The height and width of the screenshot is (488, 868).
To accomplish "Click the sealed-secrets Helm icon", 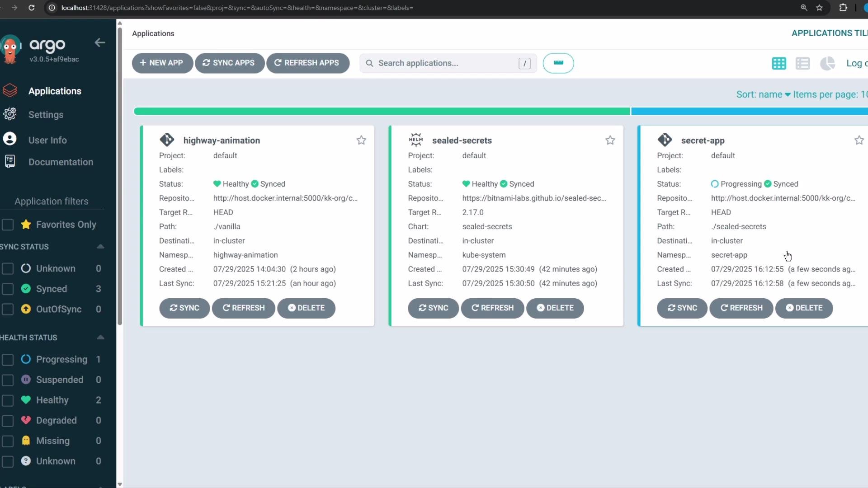I will point(415,140).
